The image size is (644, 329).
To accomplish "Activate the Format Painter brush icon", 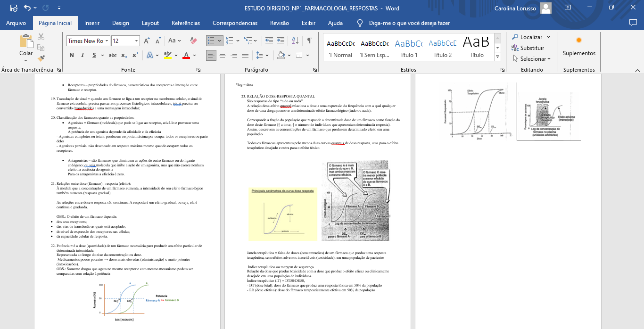I will (x=41, y=58).
